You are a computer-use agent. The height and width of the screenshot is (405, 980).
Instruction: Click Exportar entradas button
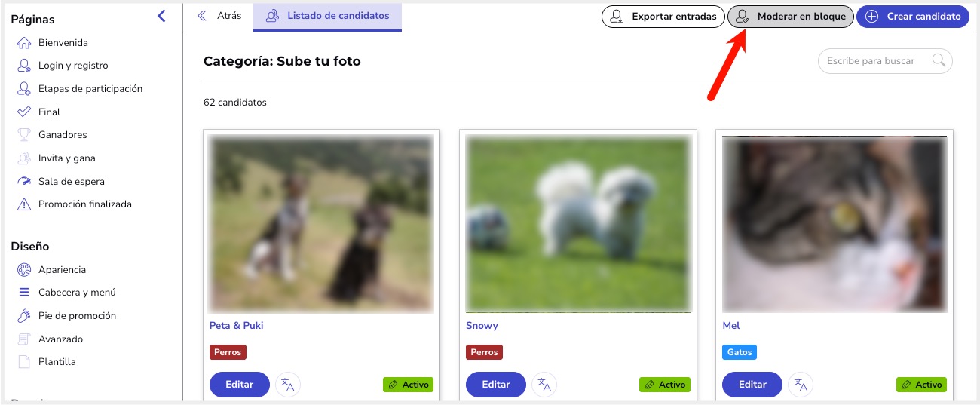(x=663, y=17)
